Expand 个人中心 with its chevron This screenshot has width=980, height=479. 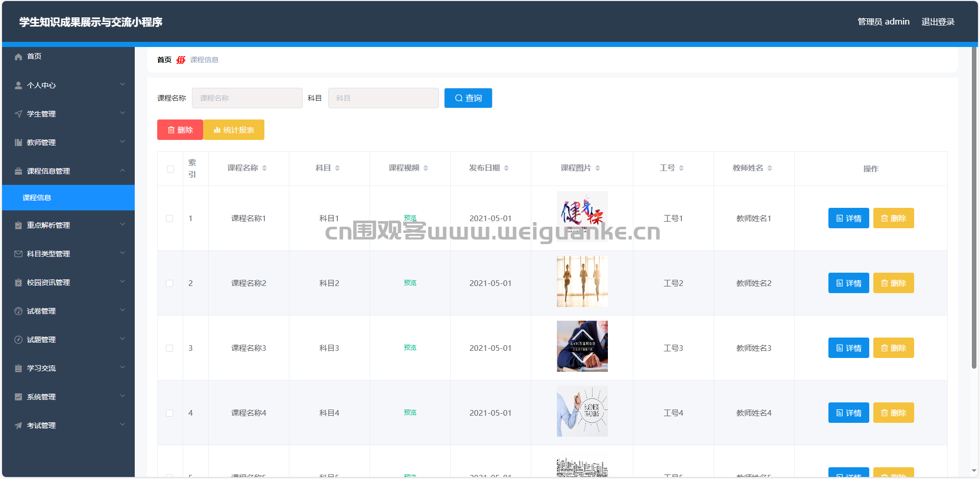coord(122,84)
